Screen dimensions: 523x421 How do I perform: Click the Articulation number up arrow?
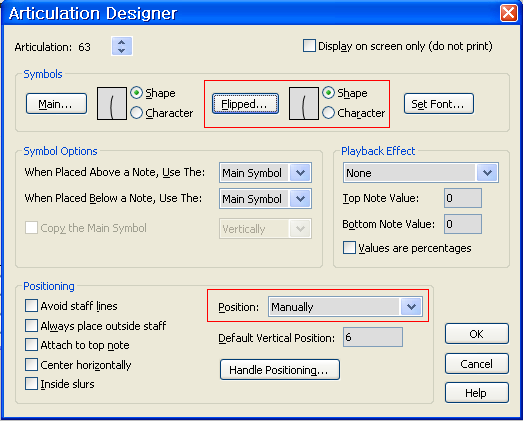(122, 42)
